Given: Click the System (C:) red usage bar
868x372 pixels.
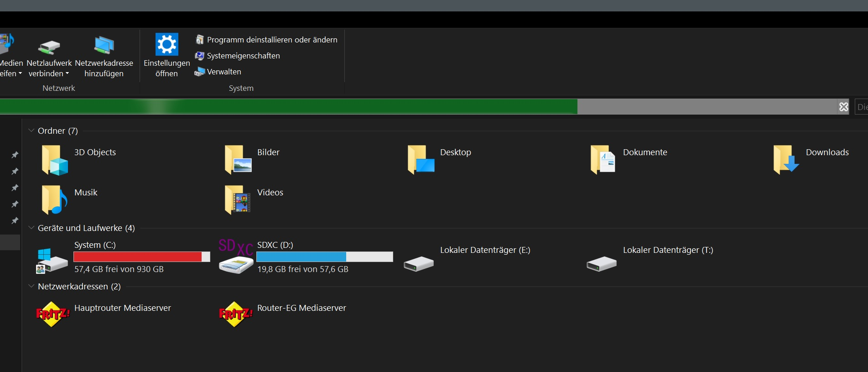Looking at the screenshot, I should tap(142, 257).
